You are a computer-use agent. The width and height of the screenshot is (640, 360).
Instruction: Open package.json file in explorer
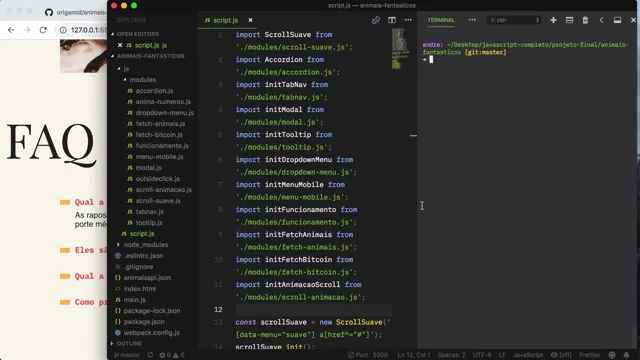(x=139, y=322)
